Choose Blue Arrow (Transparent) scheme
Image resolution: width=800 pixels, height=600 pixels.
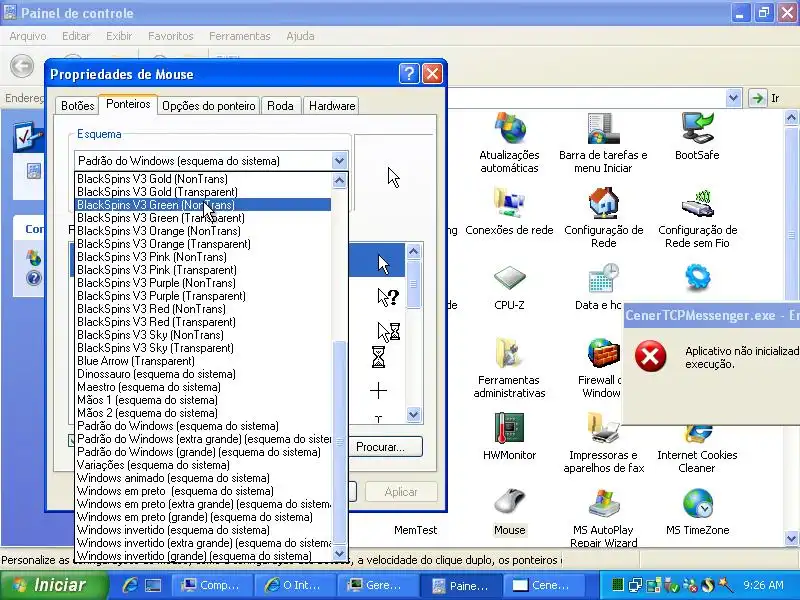[x=203, y=361]
